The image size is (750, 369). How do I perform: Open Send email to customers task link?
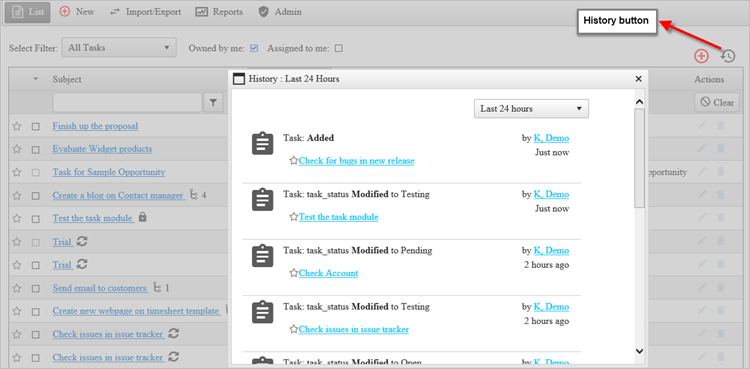99,288
